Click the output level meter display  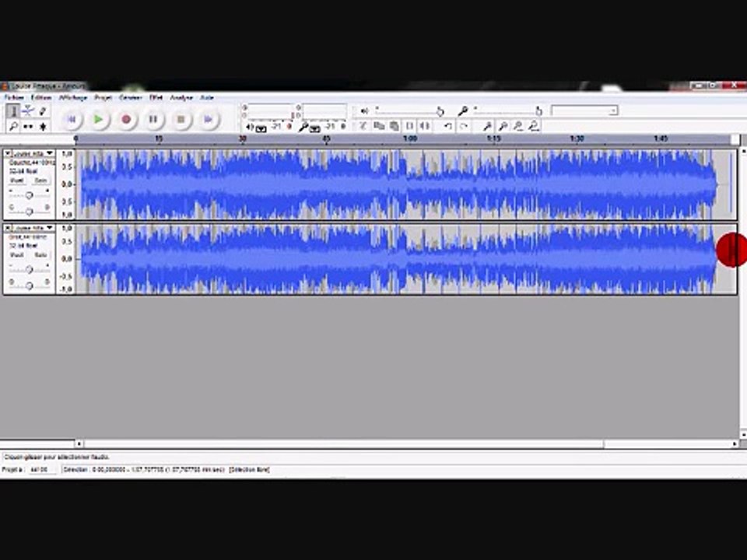click(x=269, y=111)
